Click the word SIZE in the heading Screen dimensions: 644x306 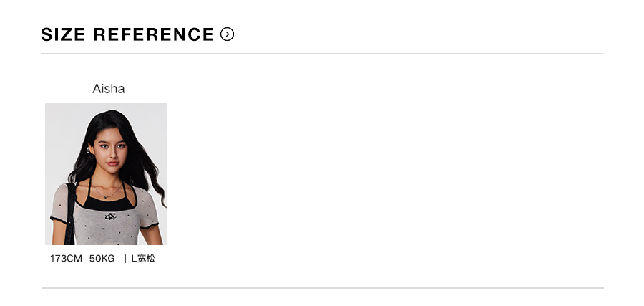63,34
